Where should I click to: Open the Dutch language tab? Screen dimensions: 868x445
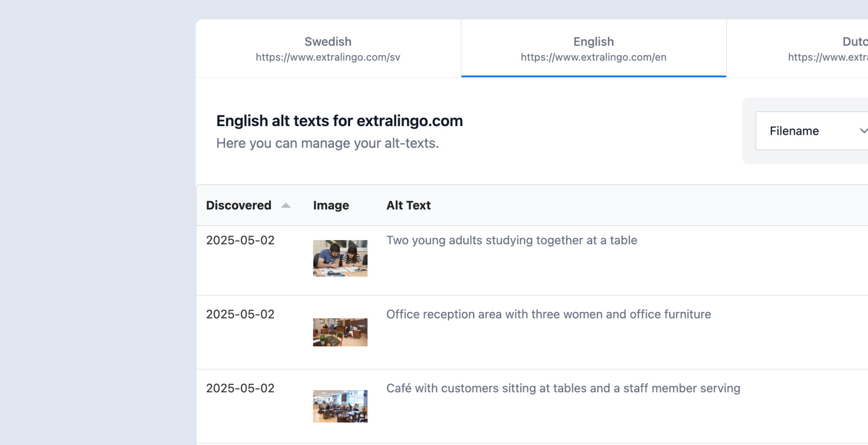tap(798, 49)
